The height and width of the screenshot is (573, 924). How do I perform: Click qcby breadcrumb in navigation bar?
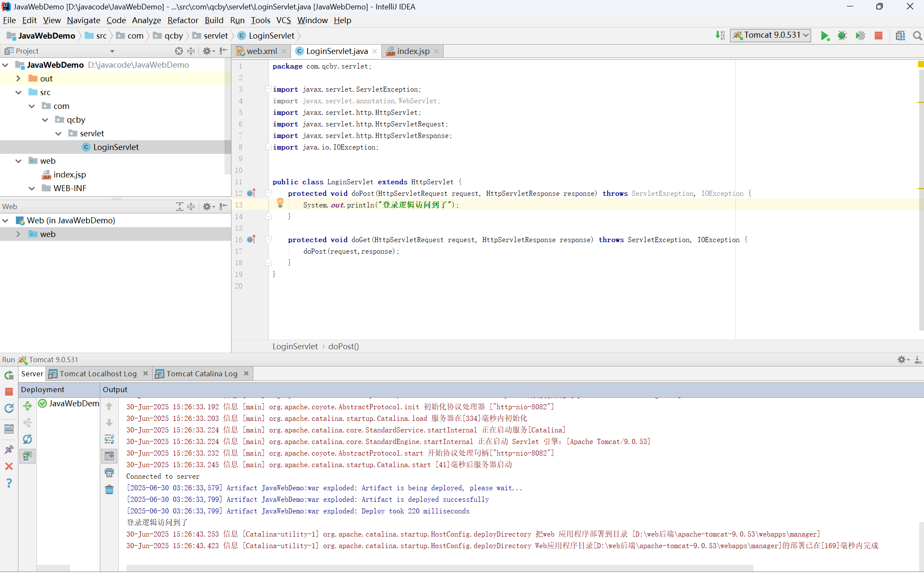[x=168, y=36]
